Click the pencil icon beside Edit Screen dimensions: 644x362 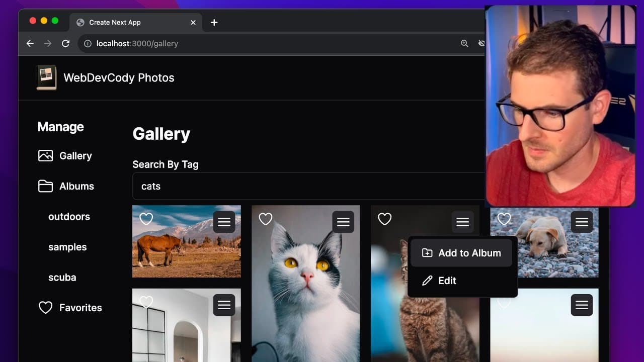tap(427, 281)
